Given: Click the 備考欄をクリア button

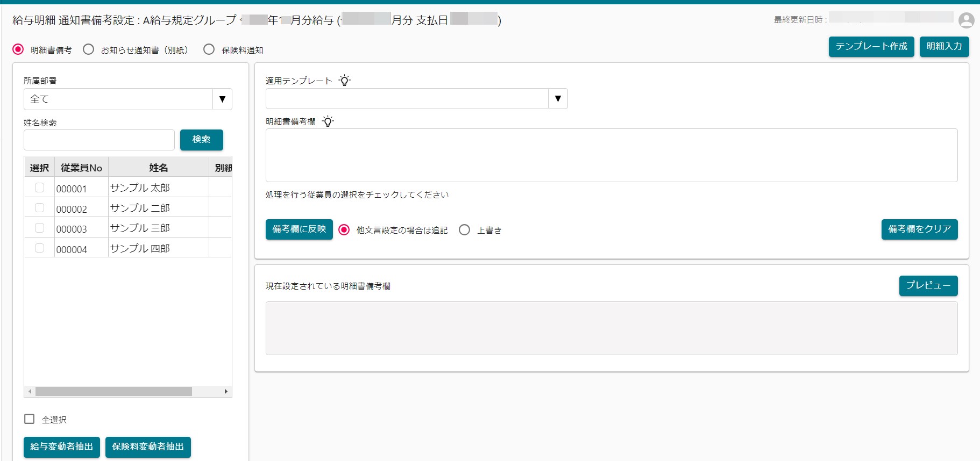Looking at the screenshot, I should coord(920,229).
